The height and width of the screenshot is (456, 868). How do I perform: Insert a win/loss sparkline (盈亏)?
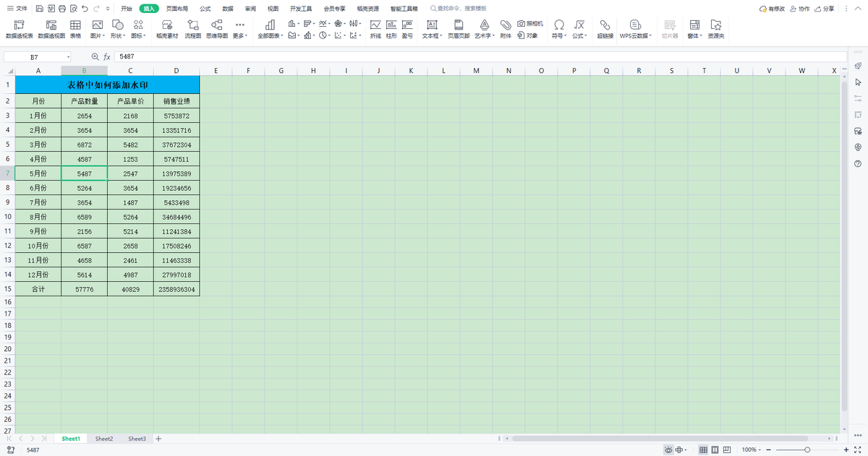[407, 29]
